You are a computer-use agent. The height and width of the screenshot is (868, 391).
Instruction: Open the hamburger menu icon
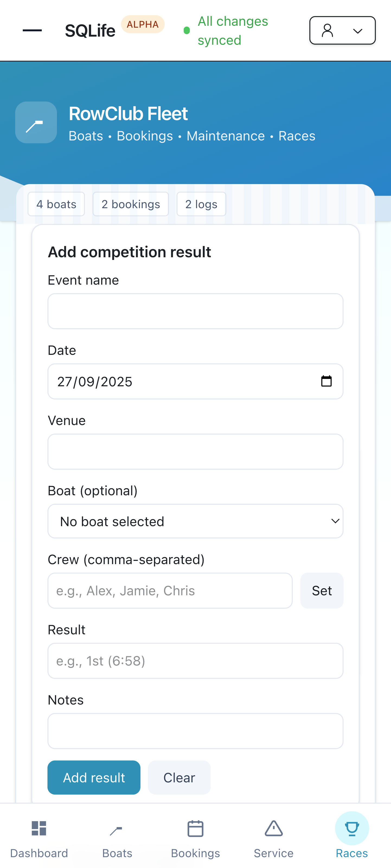tap(32, 30)
